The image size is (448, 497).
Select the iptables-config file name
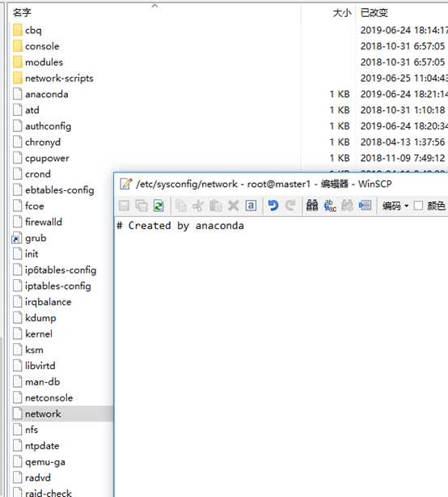pyautogui.click(x=58, y=286)
